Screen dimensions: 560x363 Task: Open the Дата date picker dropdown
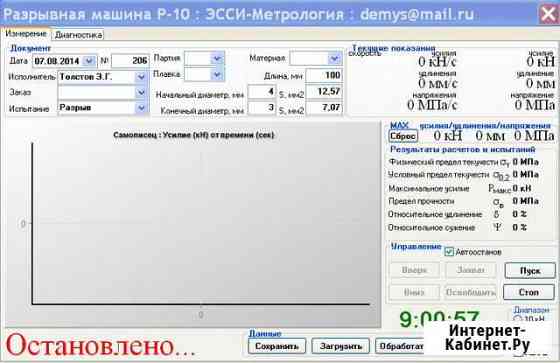tap(89, 61)
